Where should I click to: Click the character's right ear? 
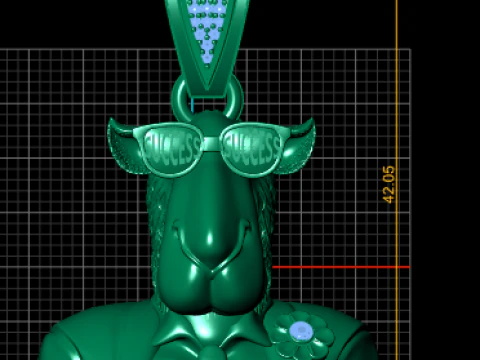click(297, 146)
